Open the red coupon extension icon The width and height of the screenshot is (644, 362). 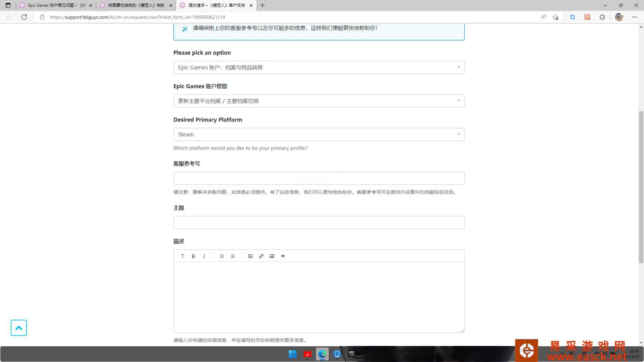[587, 17]
